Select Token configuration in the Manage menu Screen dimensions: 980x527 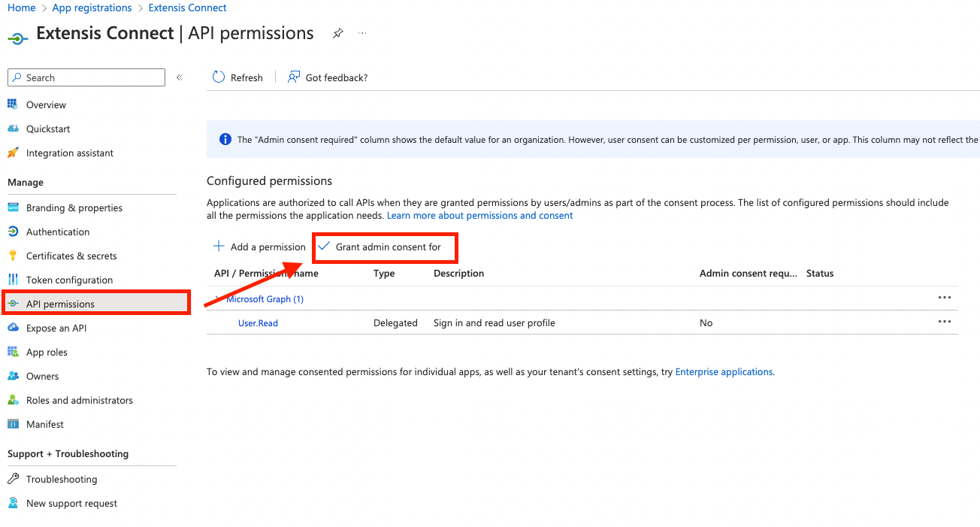tap(69, 280)
